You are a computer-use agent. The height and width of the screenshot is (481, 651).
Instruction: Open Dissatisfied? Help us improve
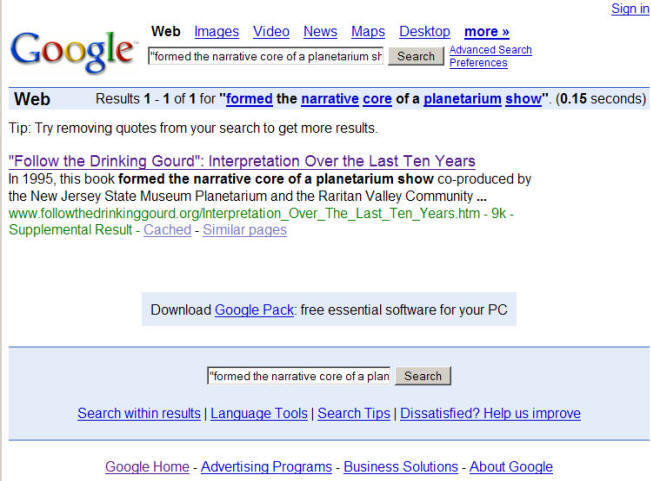click(x=490, y=413)
